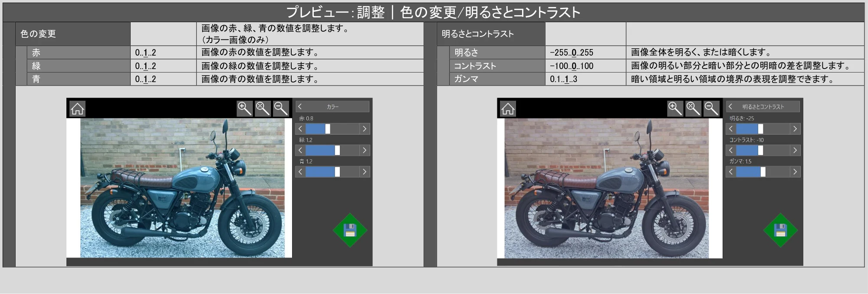Increase 青 value with its right arrow
This screenshot has height=294, width=868.
[365, 172]
